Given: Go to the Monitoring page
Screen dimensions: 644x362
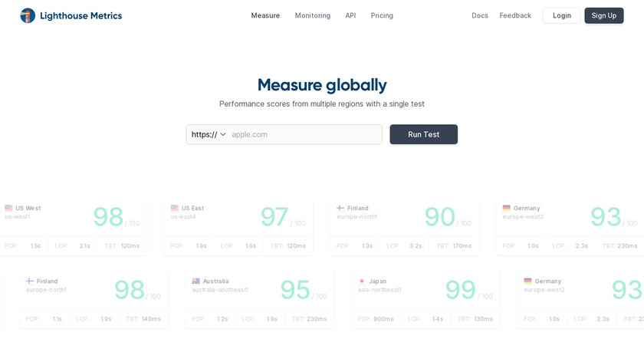Looking at the screenshot, I should click(x=313, y=15).
